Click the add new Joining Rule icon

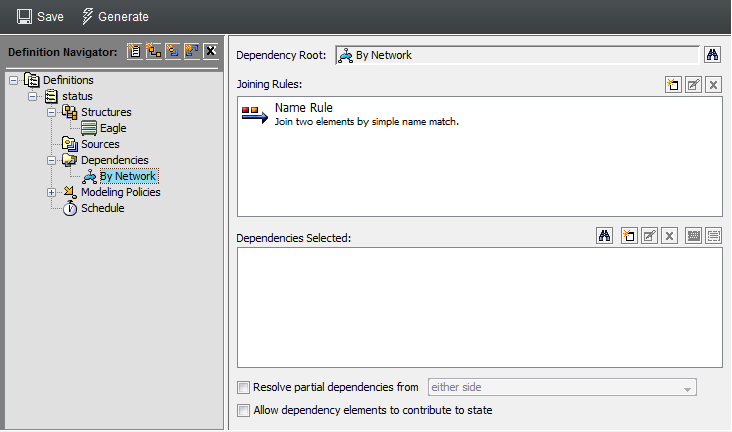[x=673, y=85]
